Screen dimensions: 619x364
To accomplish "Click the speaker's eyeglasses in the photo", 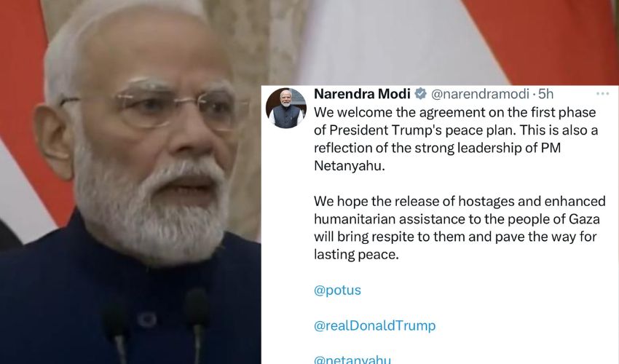I will [158, 105].
